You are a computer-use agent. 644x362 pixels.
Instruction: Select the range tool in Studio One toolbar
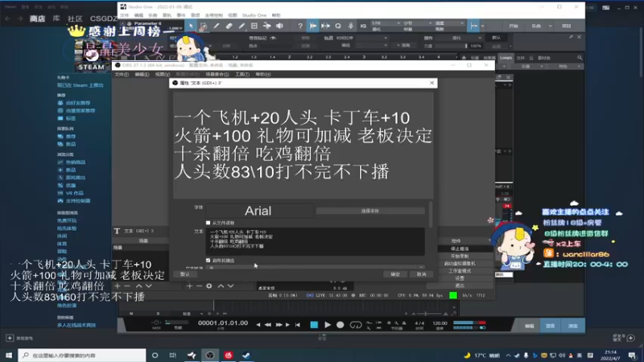[204, 26]
